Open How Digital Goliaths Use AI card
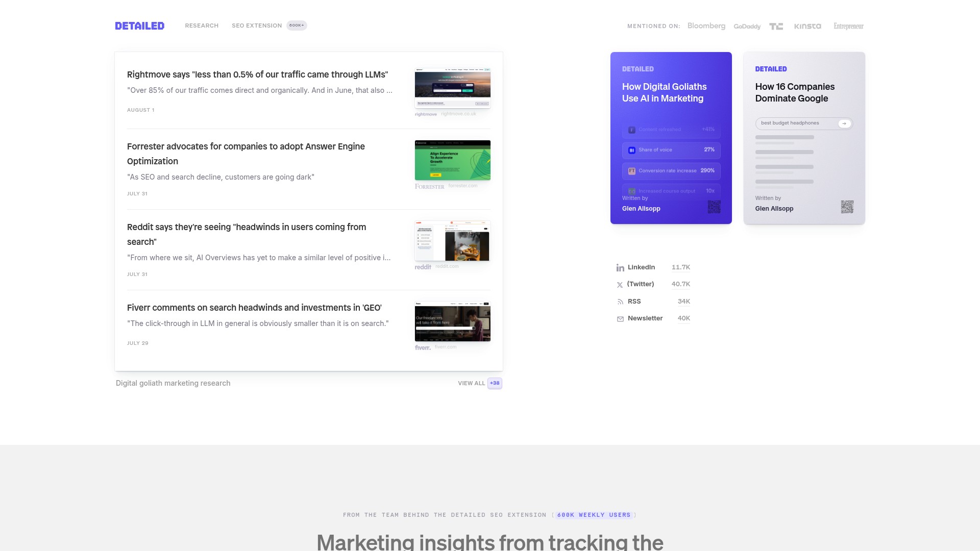The width and height of the screenshot is (980, 551). (x=671, y=138)
